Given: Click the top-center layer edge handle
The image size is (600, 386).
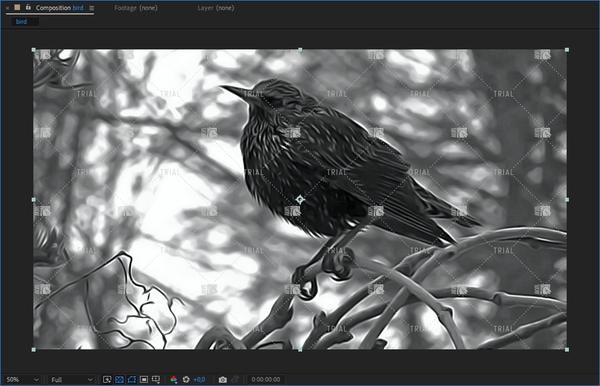Looking at the screenshot, I should point(300,50).
